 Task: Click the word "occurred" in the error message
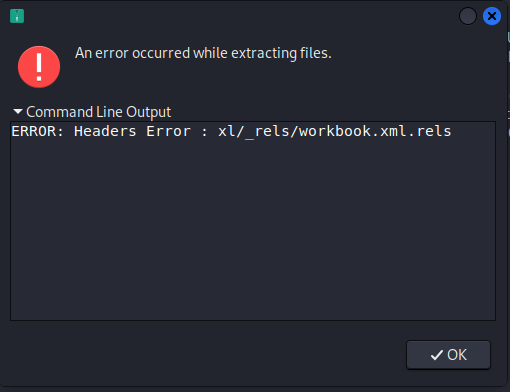[x=161, y=53]
